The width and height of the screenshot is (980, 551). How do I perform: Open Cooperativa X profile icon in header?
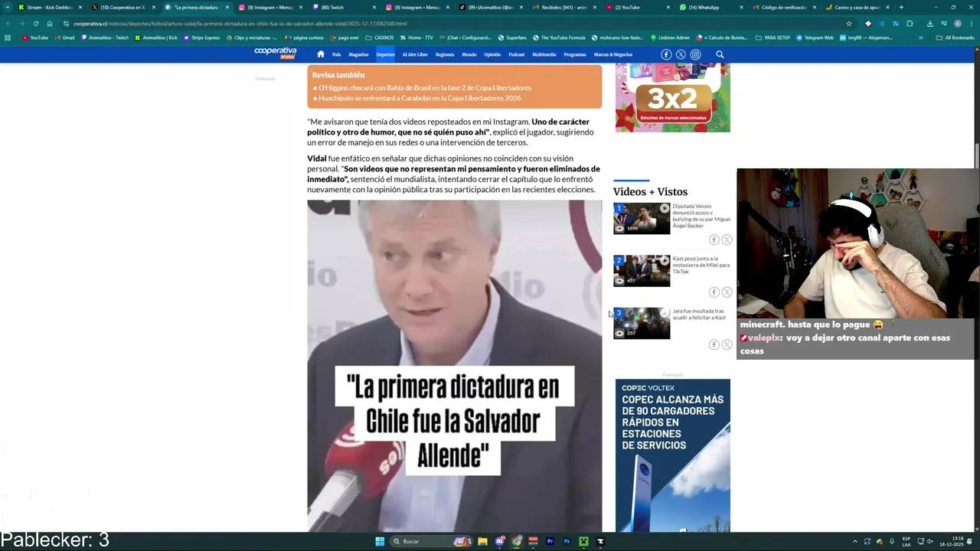pos(681,54)
